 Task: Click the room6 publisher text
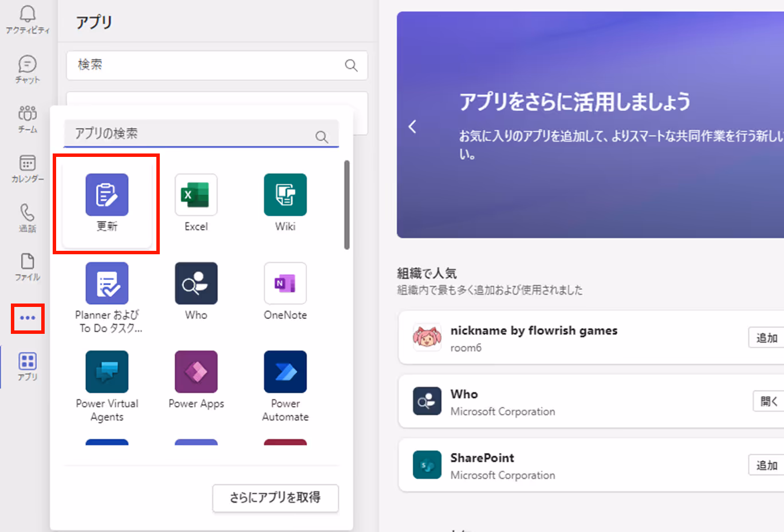click(x=466, y=348)
